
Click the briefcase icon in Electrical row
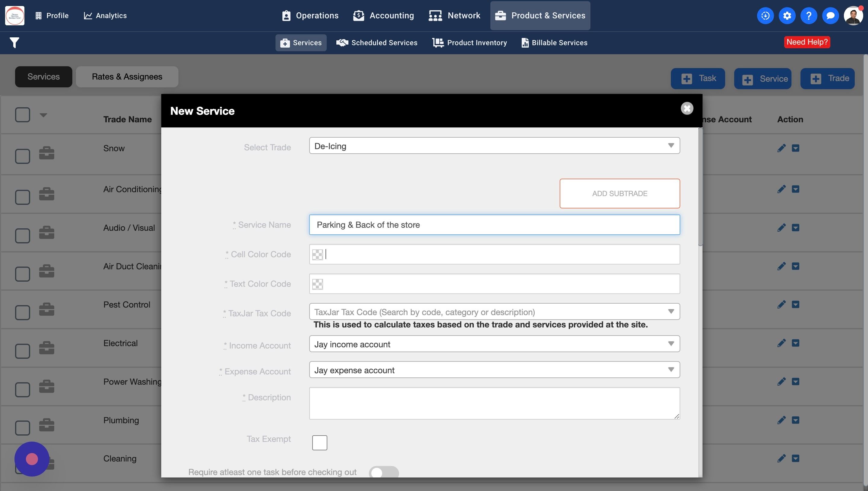click(46, 348)
